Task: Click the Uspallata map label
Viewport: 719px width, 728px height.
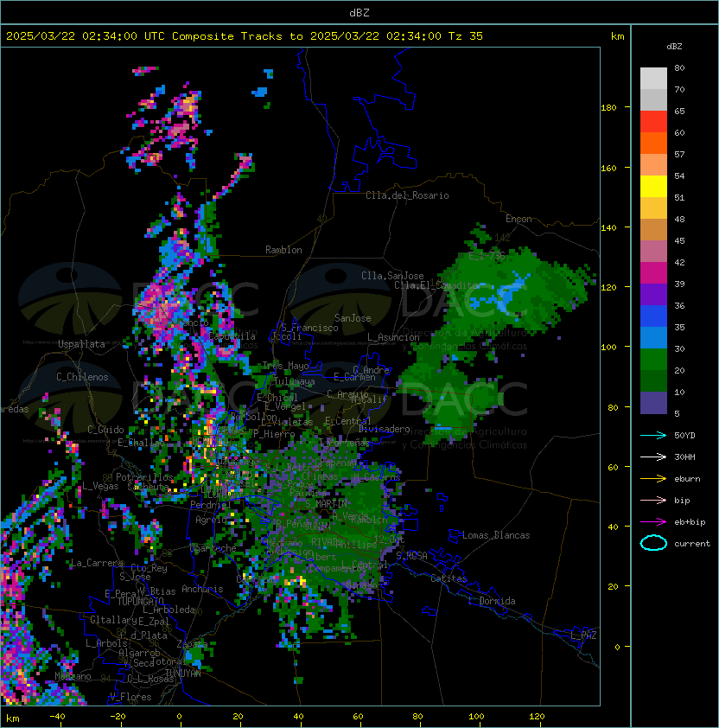Action: pyautogui.click(x=81, y=344)
